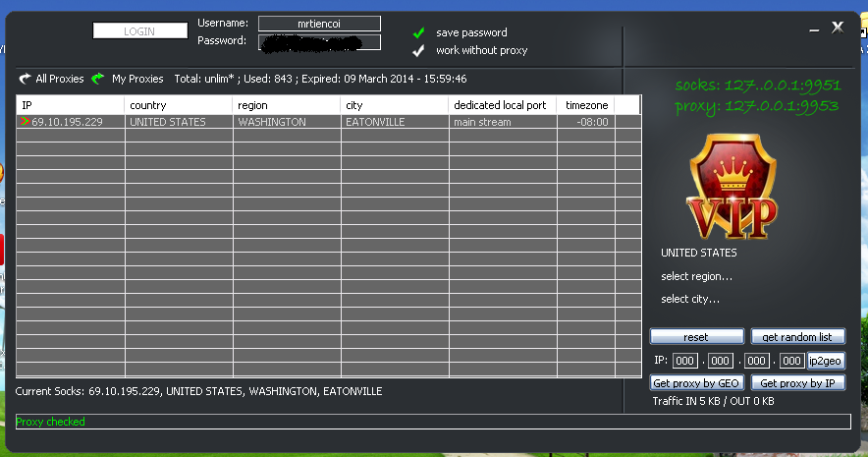The image size is (868, 457).
Task: Click the third IP octet field
Action: (x=756, y=361)
